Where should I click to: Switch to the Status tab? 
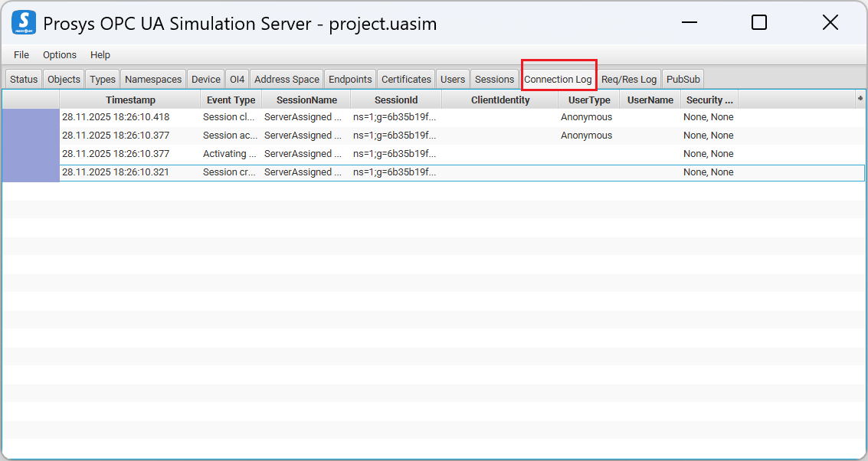[24, 79]
